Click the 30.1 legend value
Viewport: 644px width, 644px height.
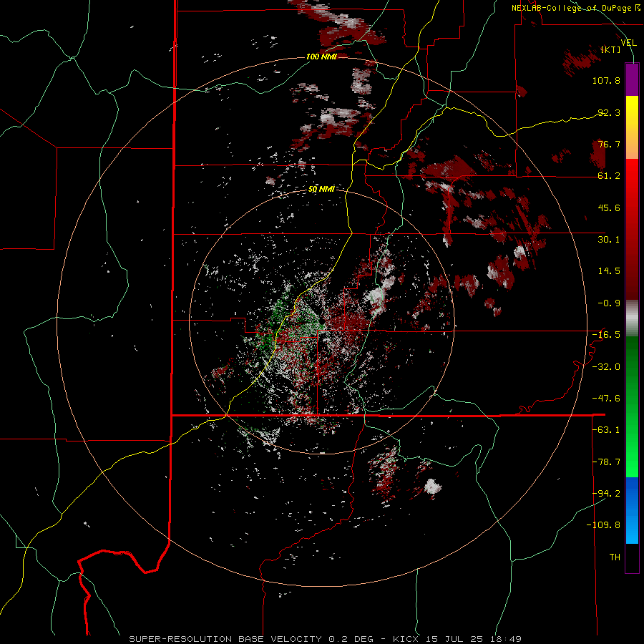[609, 240]
